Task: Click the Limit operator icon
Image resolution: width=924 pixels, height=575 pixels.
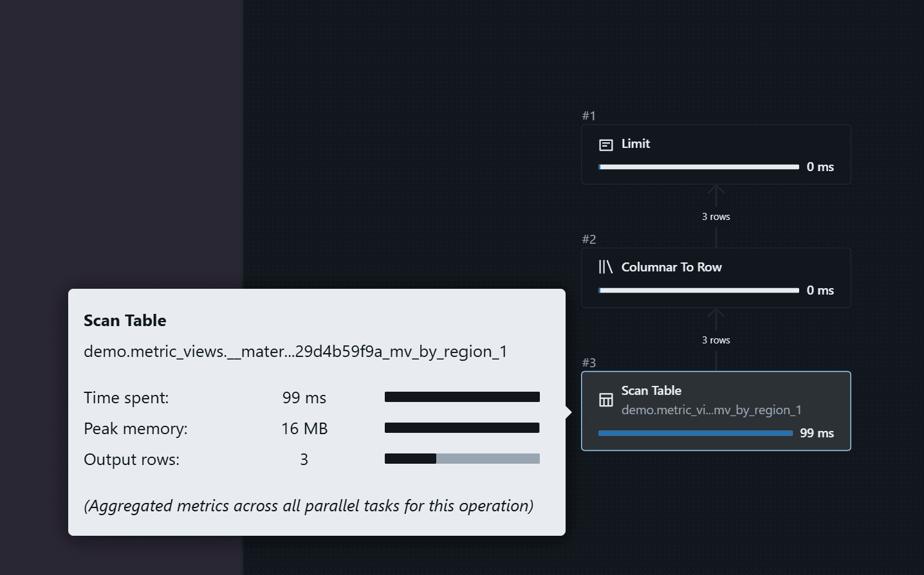Action: click(x=605, y=145)
